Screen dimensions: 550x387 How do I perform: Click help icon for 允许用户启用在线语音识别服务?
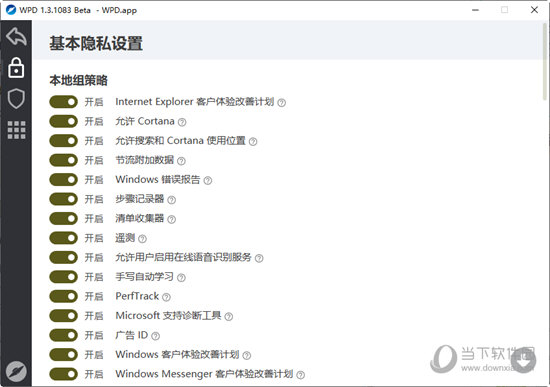pyautogui.click(x=259, y=258)
